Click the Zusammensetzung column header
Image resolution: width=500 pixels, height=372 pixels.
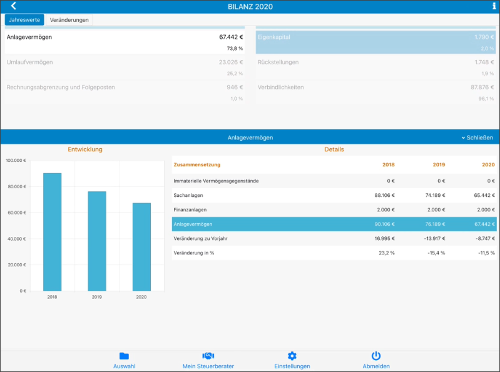(197, 165)
